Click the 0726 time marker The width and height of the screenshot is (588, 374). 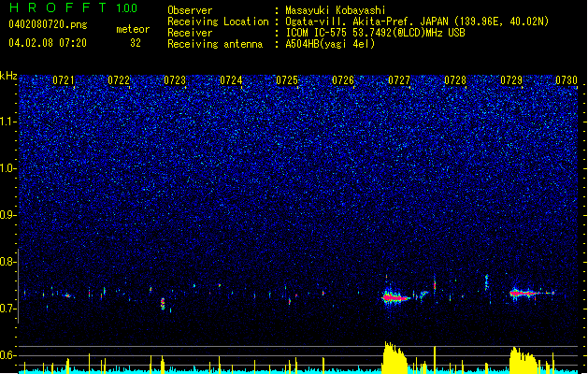[x=343, y=80]
